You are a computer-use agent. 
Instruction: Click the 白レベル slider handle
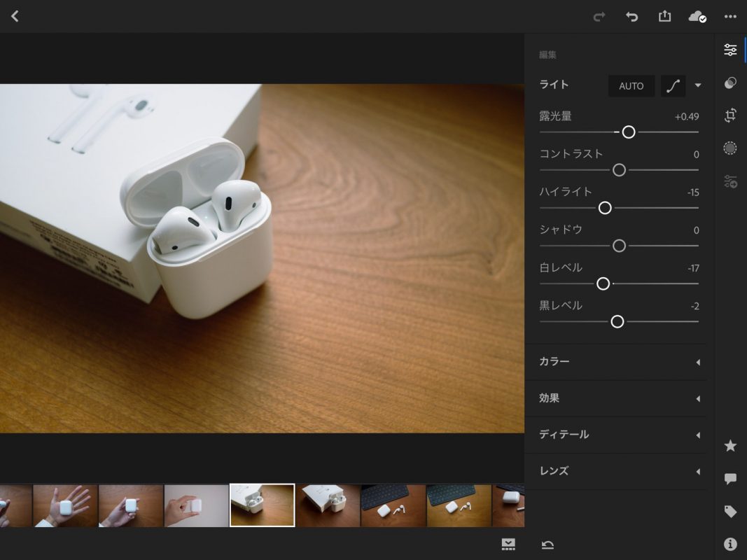(603, 283)
